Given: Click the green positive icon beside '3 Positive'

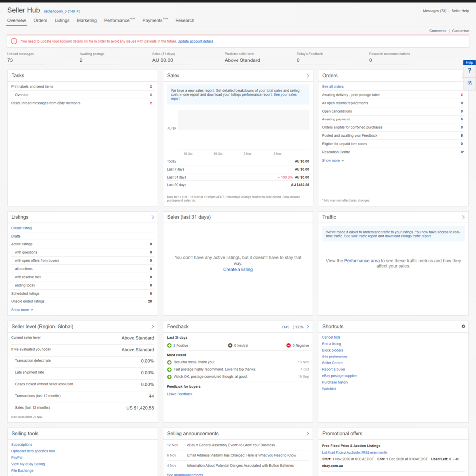Looking at the screenshot, I should click(x=169, y=346).
